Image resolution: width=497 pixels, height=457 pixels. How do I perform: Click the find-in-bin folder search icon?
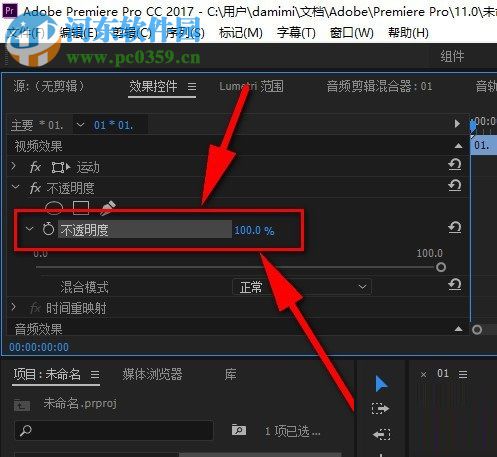[x=239, y=430]
